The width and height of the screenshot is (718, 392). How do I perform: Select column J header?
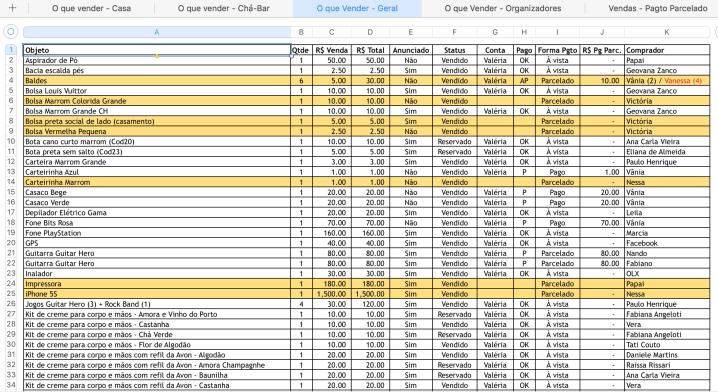point(602,32)
